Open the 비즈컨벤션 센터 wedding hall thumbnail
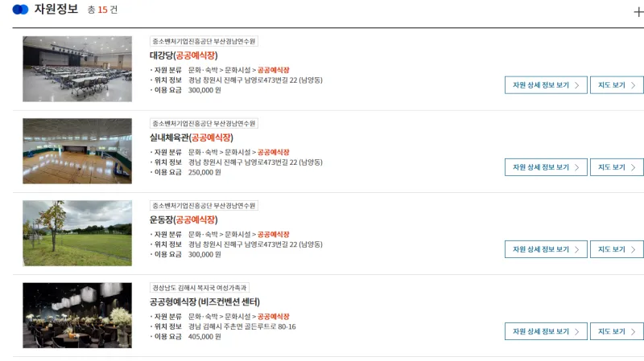This screenshot has width=644, height=361. pos(77,315)
